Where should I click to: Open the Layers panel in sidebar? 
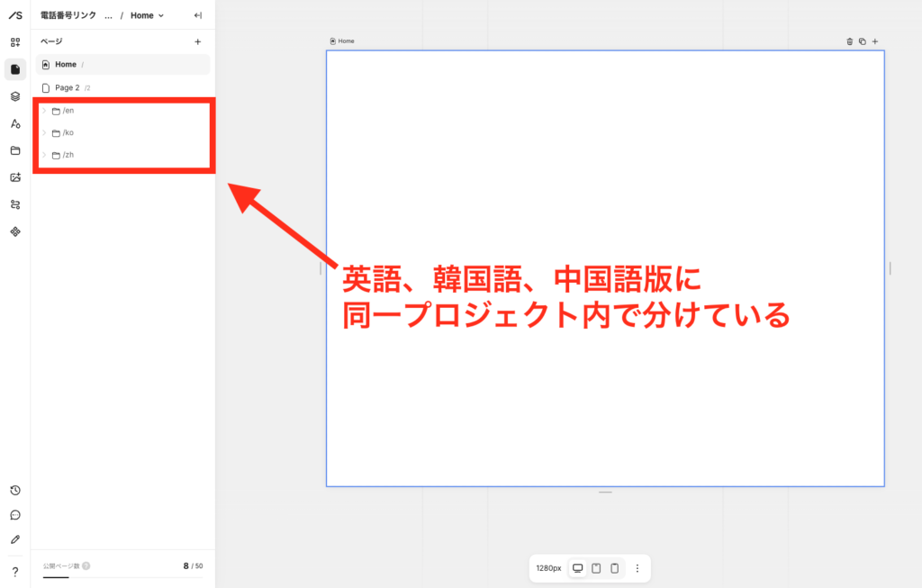tap(15, 96)
